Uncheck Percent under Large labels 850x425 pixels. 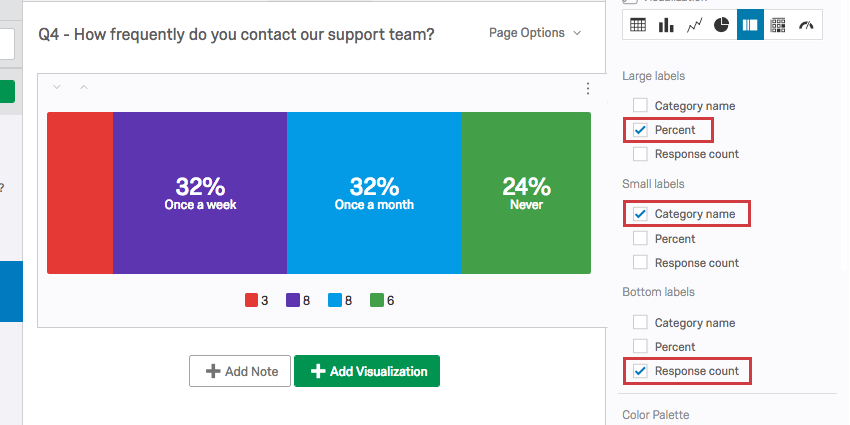[640, 130]
